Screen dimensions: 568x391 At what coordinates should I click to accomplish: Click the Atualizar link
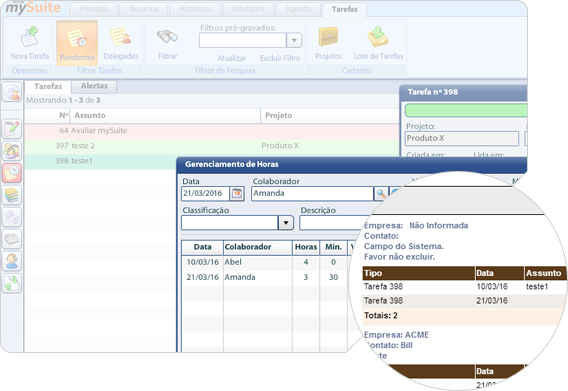[x=231, y=58]
